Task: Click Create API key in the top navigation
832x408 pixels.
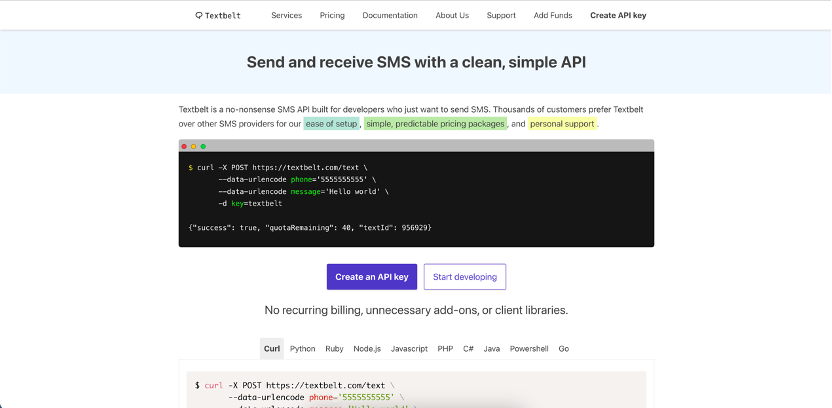Action: click(618, 15)
